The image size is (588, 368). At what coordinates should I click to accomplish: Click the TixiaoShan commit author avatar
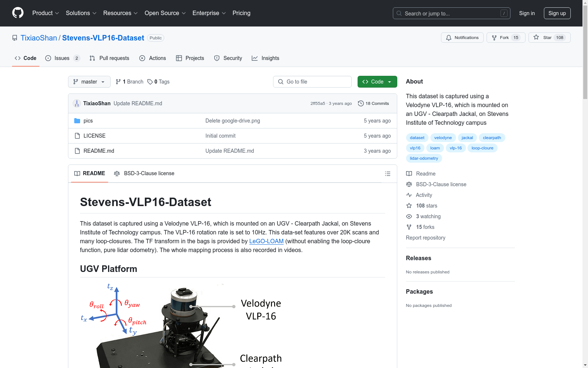[x=77, y=103]
